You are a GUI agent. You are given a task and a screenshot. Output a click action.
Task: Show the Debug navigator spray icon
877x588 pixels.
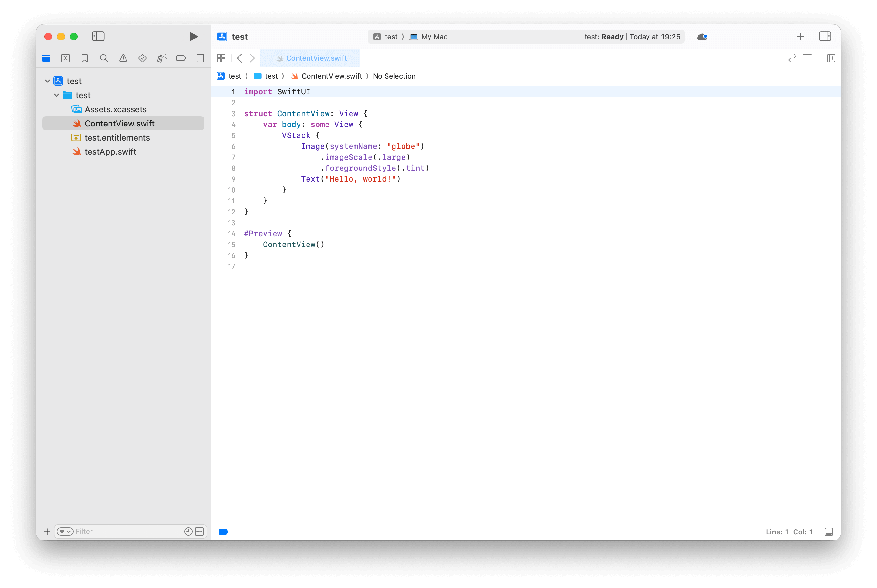(161, 58)
